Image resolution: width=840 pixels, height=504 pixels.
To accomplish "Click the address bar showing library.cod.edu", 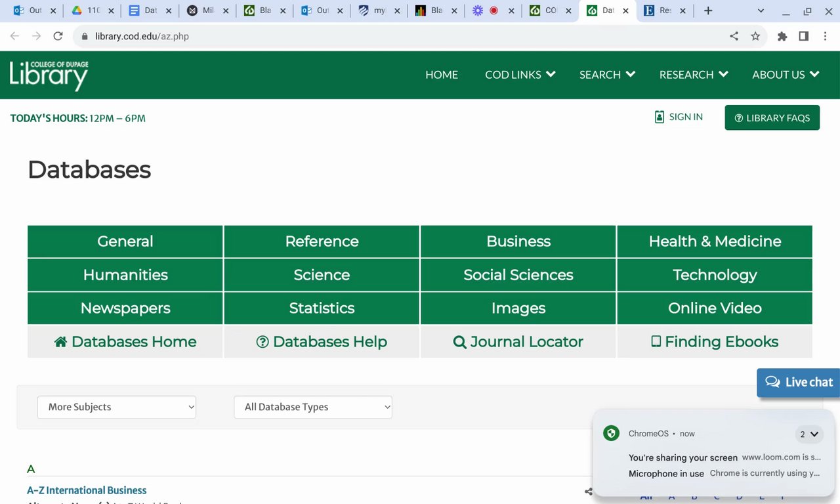I will coord(394,36).
